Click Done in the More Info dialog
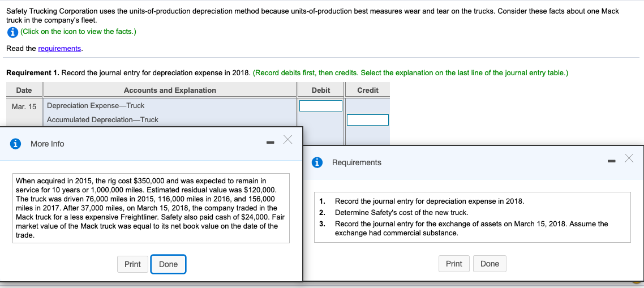 pyautogui.click(x=169, y=264)
